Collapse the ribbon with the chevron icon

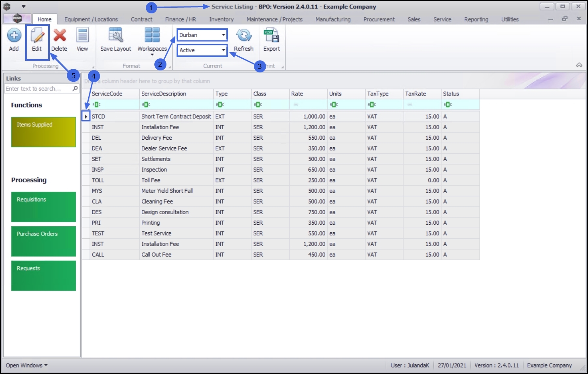(x=579, y=65)
